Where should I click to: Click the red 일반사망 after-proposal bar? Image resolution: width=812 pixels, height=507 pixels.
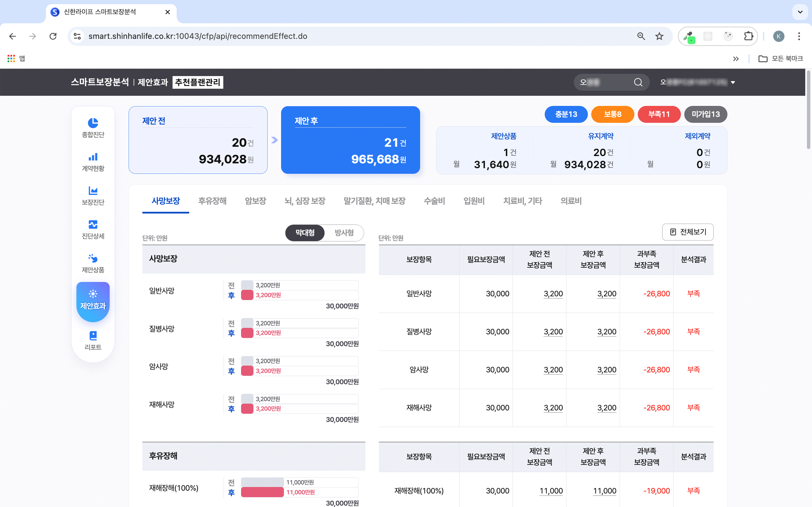click(247, 295)
